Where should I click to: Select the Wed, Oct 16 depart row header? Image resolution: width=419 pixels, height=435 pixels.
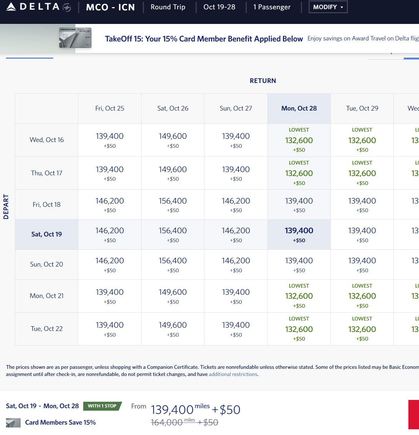[x=47, y=140]
